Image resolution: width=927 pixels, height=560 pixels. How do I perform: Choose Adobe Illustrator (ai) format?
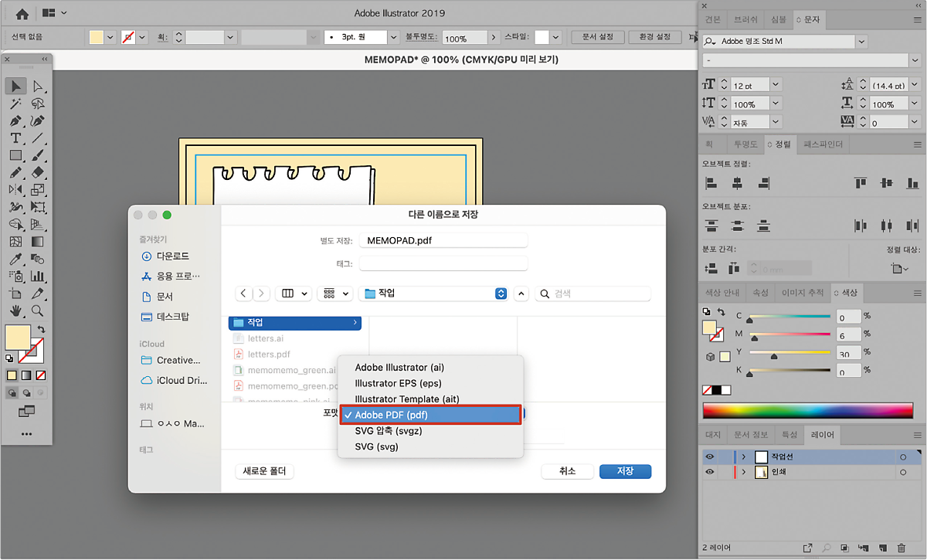pos(399,368)
